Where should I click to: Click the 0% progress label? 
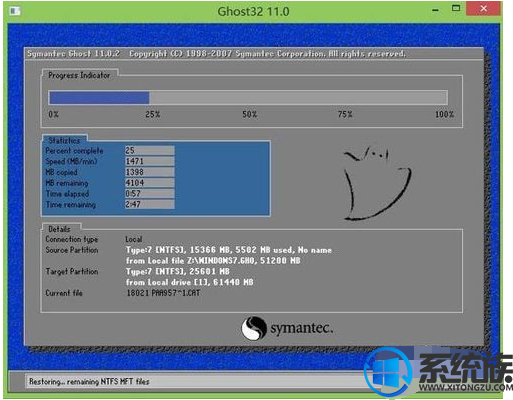click(x=53, y=114)
